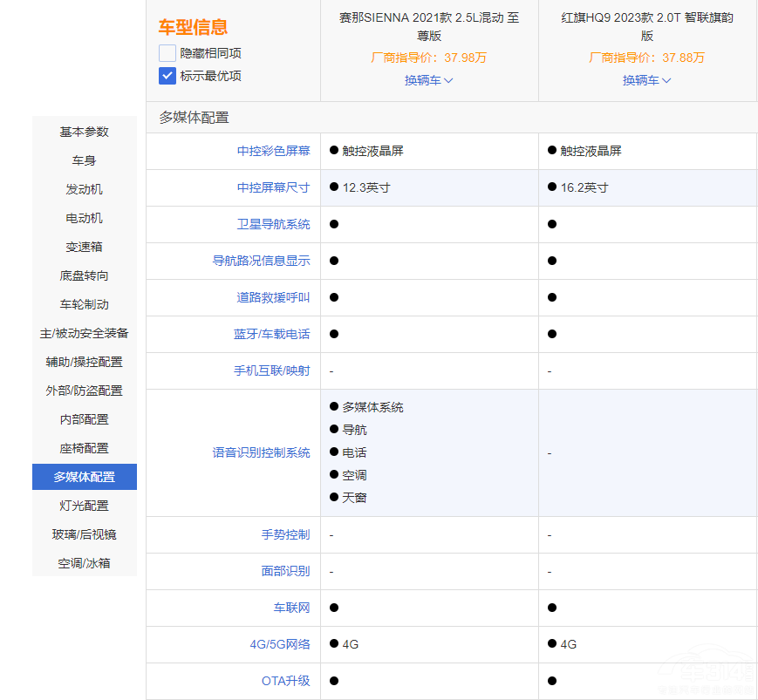Select 座椅配置 sidebar item
The height and width of the screenshot is (700, 758).
tap(85, 448)
